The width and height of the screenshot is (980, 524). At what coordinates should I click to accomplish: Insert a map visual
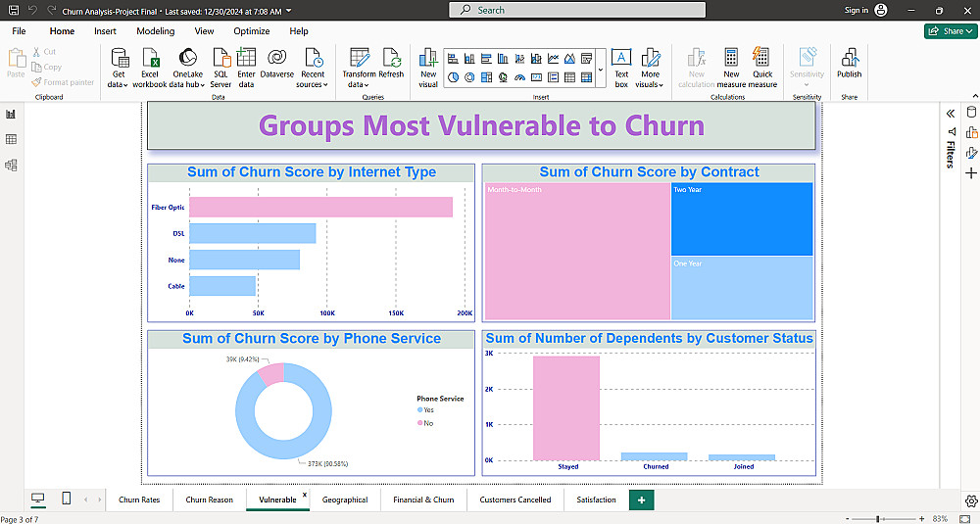coord(503,77)
